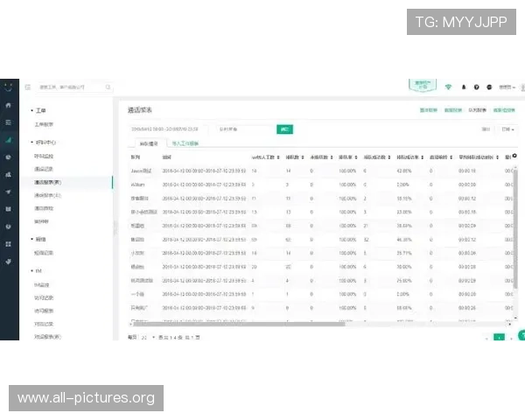Collapse the IM menu group
The width and height of the screenshot is (525, 420).
pyautogui.click(x=36, y=270)
